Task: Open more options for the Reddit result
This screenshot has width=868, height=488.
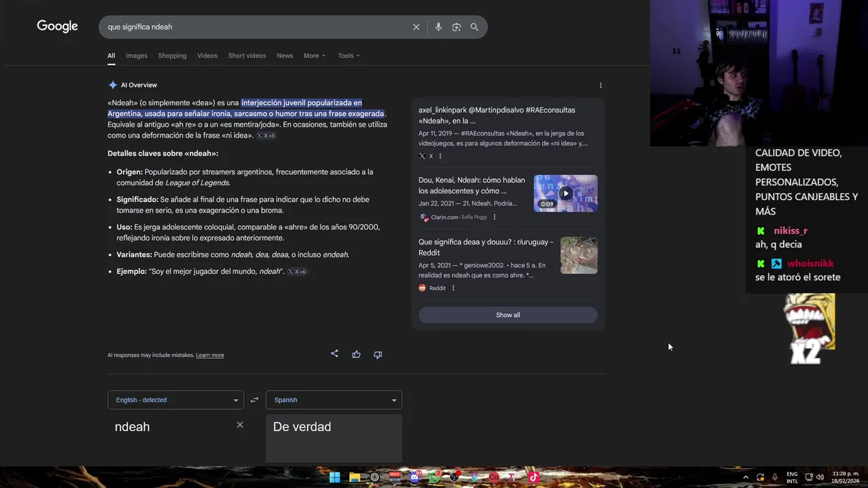Action: (453, 288)
